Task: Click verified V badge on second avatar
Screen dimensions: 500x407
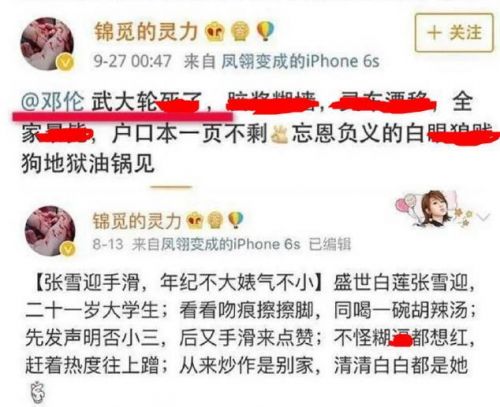Action: pyautogui.click(x=68, y=248)
